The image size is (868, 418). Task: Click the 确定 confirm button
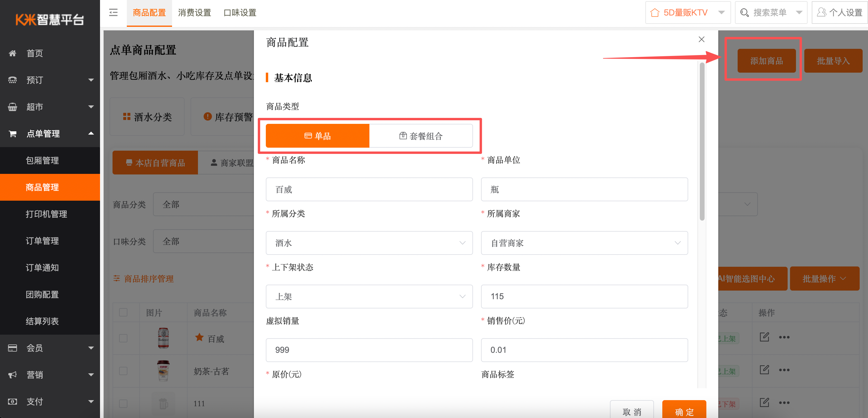tap(684, 410)
